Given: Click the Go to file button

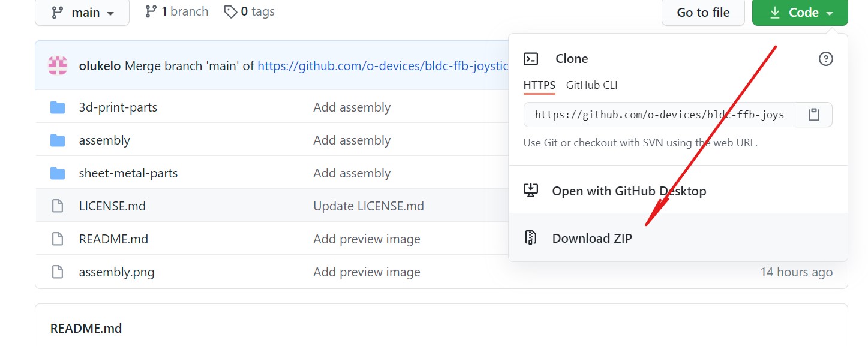Looking at the screenshot, I should (x=703, y=12).
